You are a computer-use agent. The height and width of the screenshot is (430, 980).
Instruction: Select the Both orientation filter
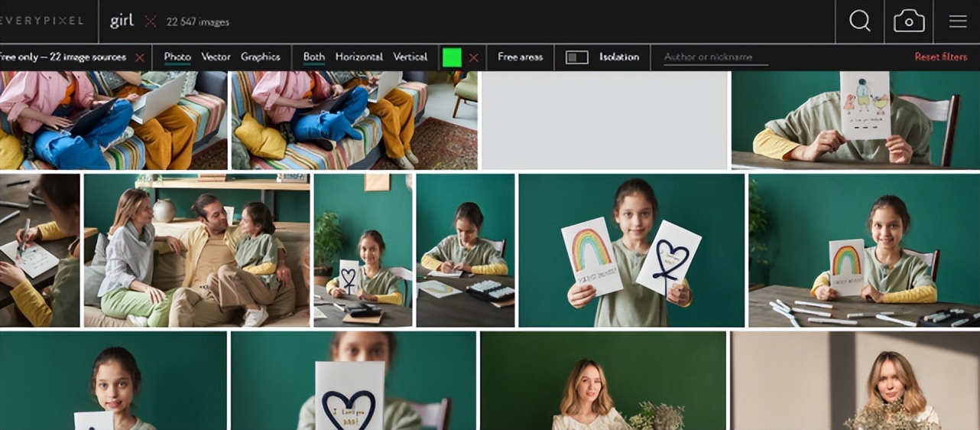[314, 57]
